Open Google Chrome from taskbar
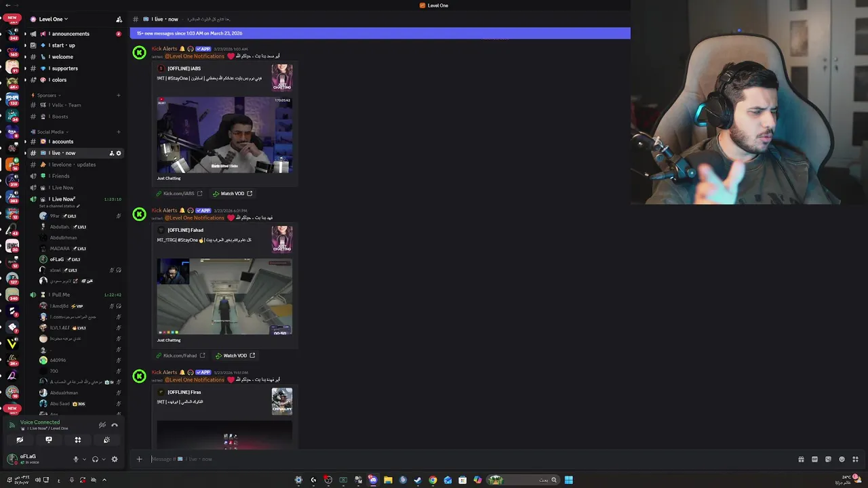Screen dimensions: 868x488 point(433,480)
